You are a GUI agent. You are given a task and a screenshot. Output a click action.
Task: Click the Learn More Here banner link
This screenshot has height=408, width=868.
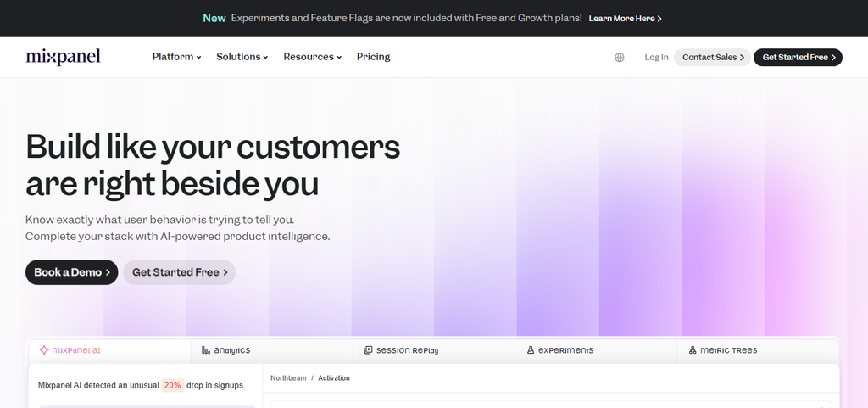click(x=625, y=19)
